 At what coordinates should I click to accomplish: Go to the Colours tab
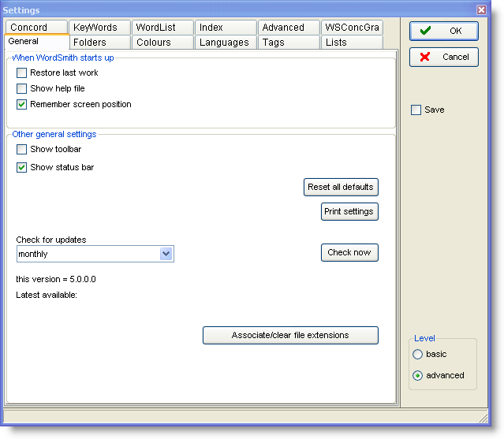[162, 43]
